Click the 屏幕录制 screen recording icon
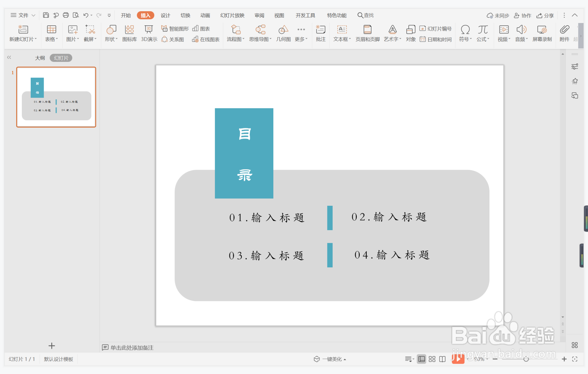The image size is (588, 374). pos(542,33)
